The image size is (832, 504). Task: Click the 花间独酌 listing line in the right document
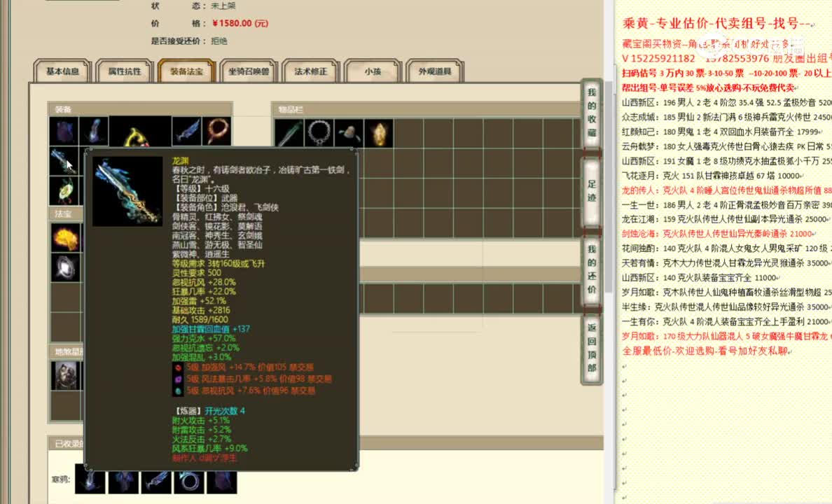[726, 248]
